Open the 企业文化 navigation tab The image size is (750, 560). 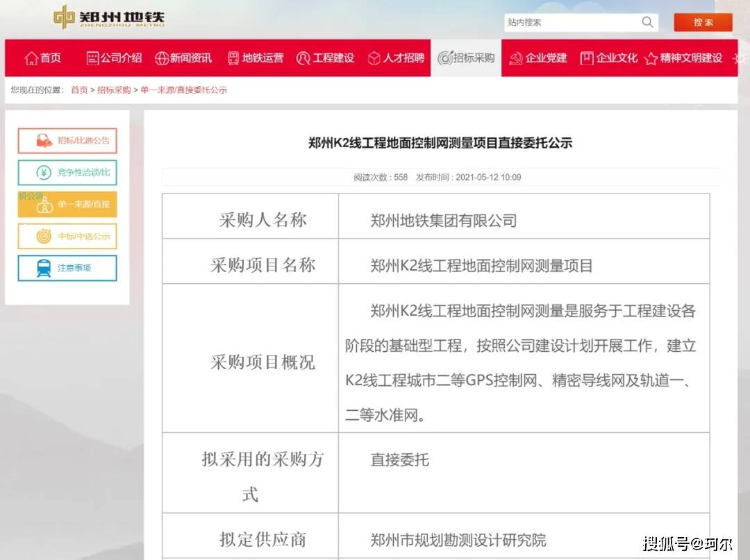608,58
